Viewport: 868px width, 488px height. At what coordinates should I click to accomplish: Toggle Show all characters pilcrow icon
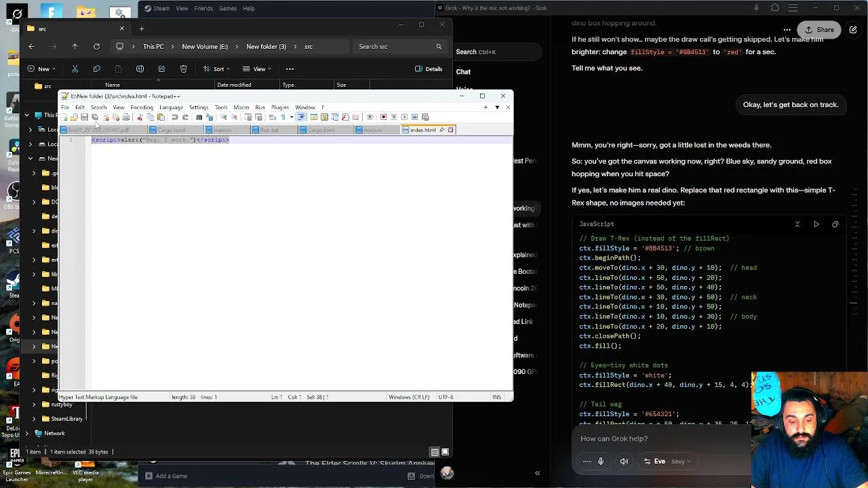coord(283,117)
